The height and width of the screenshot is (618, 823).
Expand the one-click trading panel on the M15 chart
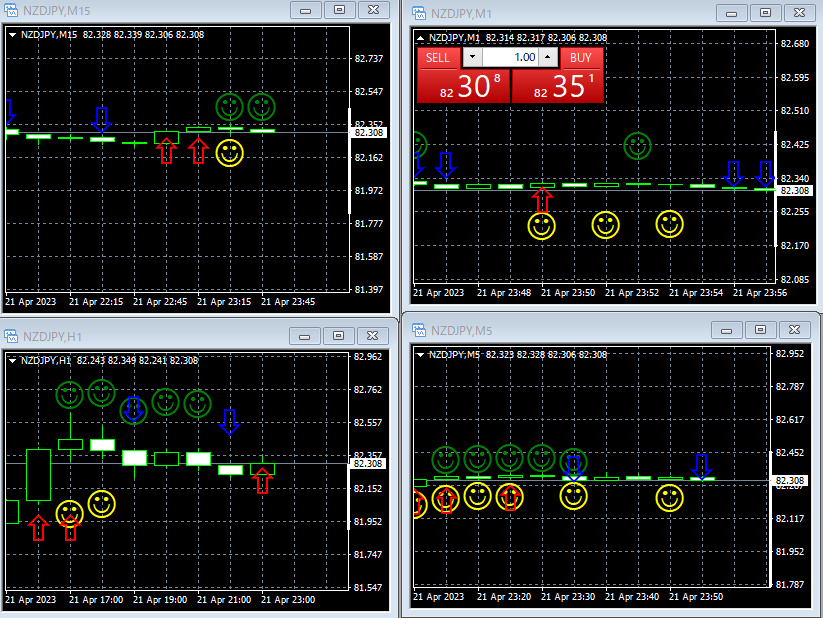click(12, 35)
